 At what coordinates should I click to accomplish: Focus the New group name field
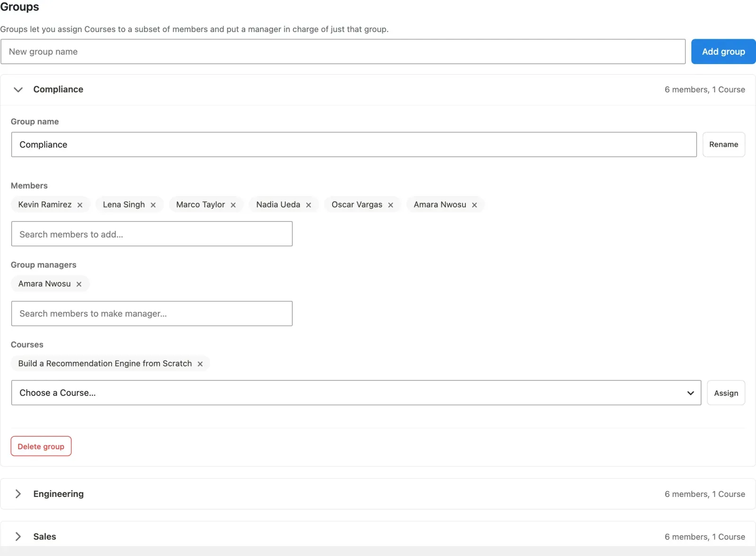343,51
